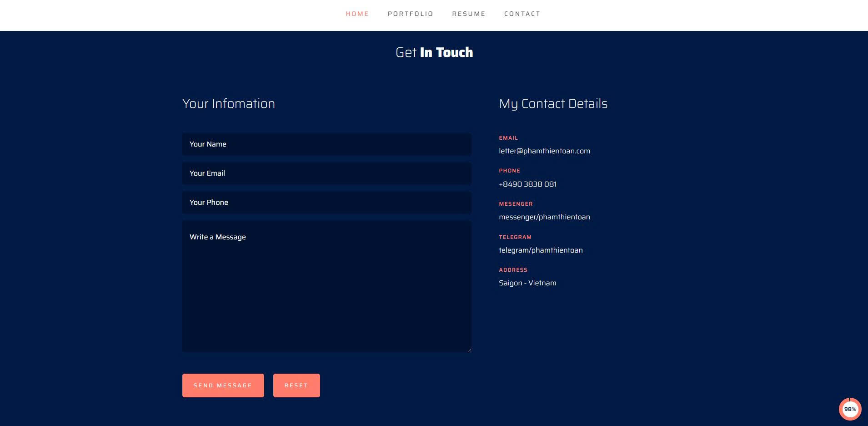Click the Your Infomation heading
The image size is (868, 426).
228,104
